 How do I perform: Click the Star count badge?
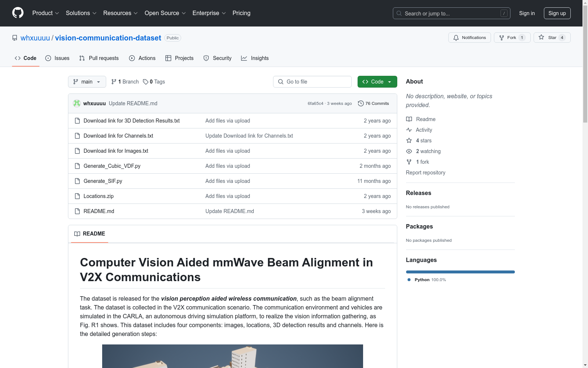coord(562,38)
